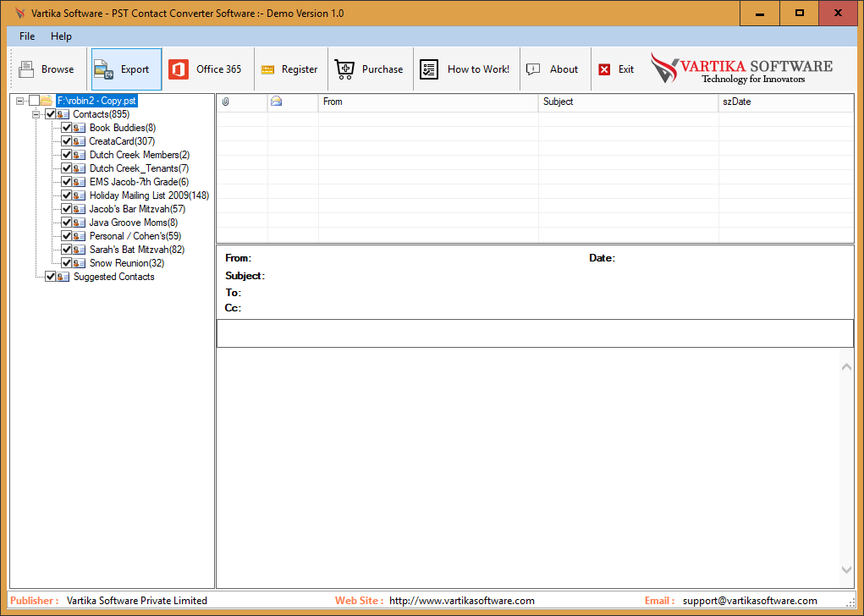Select the Personal / Cohen's(59) folder label

(135, 236)
